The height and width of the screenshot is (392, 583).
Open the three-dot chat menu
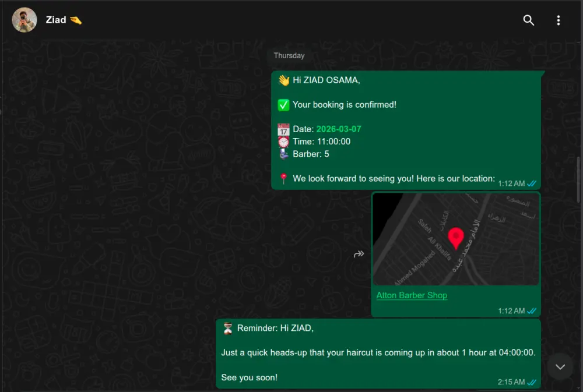(558, 20)
